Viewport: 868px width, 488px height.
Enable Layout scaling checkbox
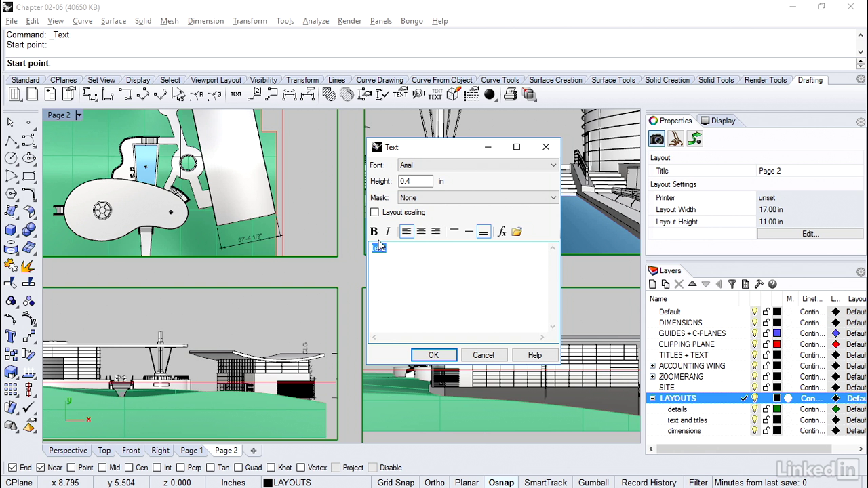pos(375,212)
